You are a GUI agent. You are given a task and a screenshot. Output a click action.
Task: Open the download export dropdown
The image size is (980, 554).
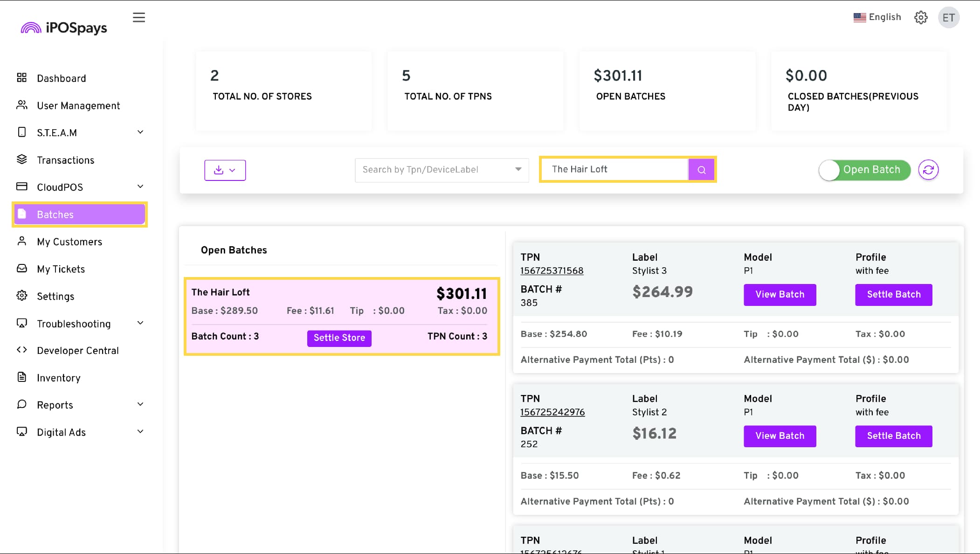(x=225, y=170)
